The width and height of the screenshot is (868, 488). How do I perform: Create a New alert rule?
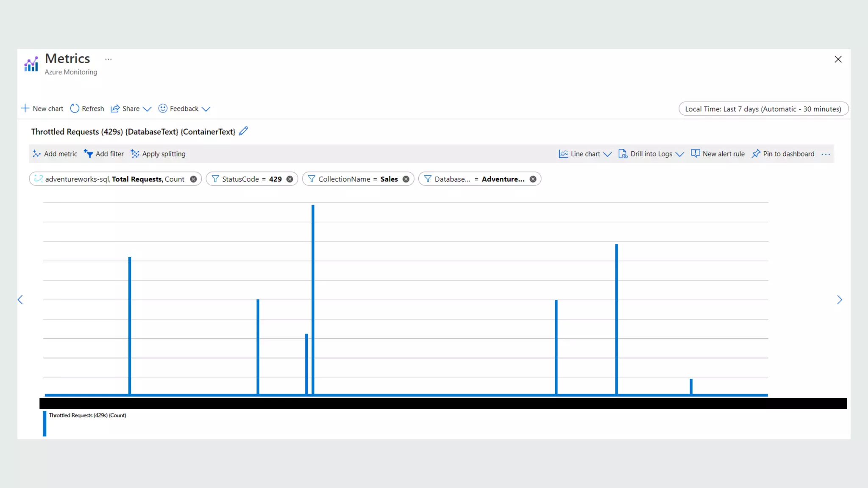coord(718,154)
